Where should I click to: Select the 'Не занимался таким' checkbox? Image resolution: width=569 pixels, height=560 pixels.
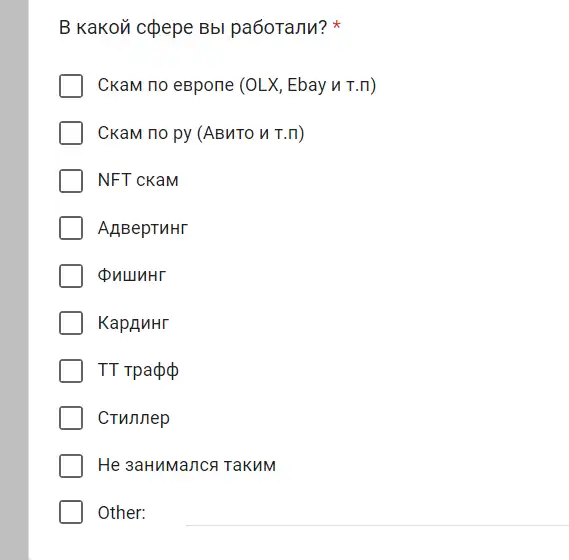(71, 465)
